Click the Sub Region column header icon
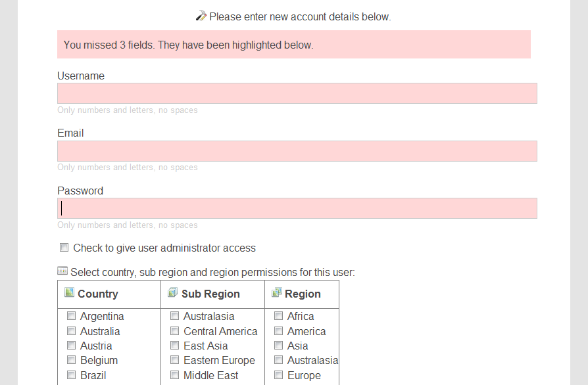The height and width of the screenshot is (385, 588). click(172, 292)
